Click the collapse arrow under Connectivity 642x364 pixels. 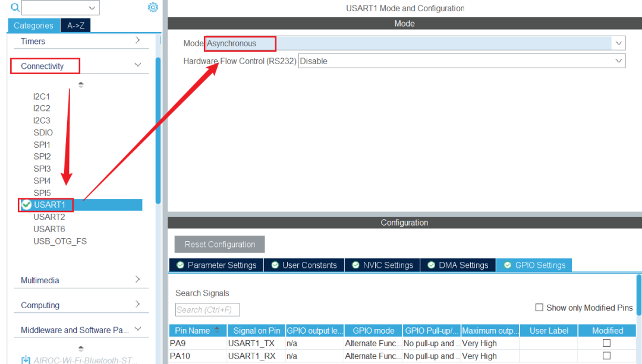[x=81, y=85]
